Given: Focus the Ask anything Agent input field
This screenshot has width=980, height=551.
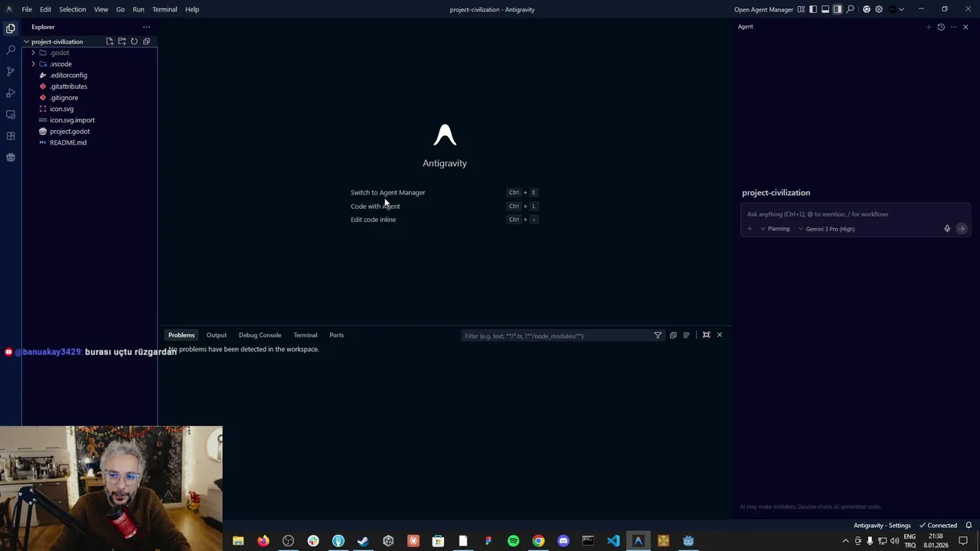Looking at the screenshot, I should point(855,214).
